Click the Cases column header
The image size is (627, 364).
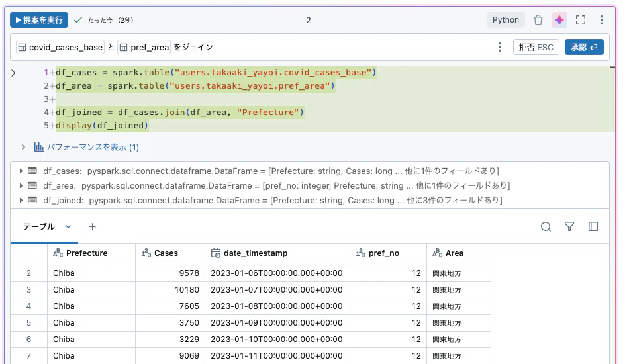(170, 253)
